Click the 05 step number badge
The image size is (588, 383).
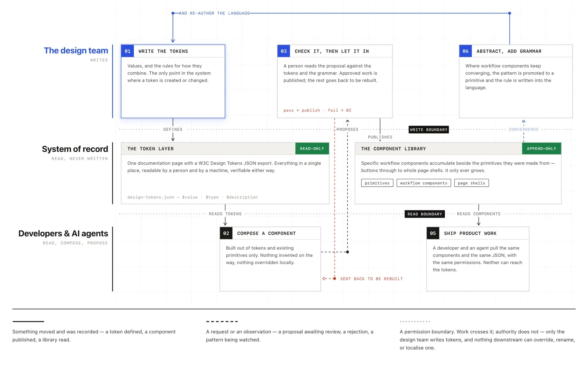click(x=433, y=233)
